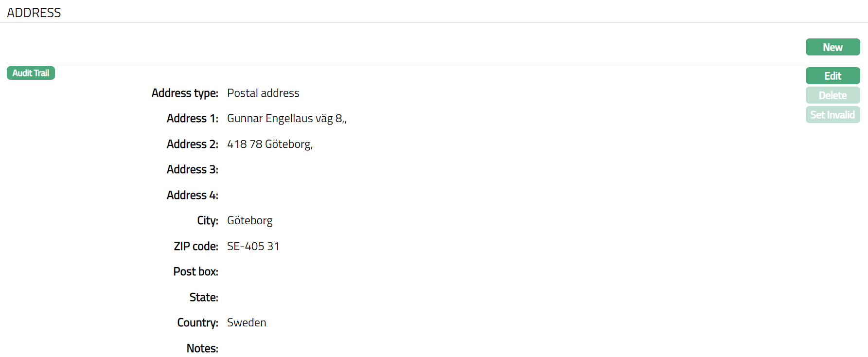The image size is (868, 357).
Task: Click the 'Address type:' label
Action: [185, 93]
